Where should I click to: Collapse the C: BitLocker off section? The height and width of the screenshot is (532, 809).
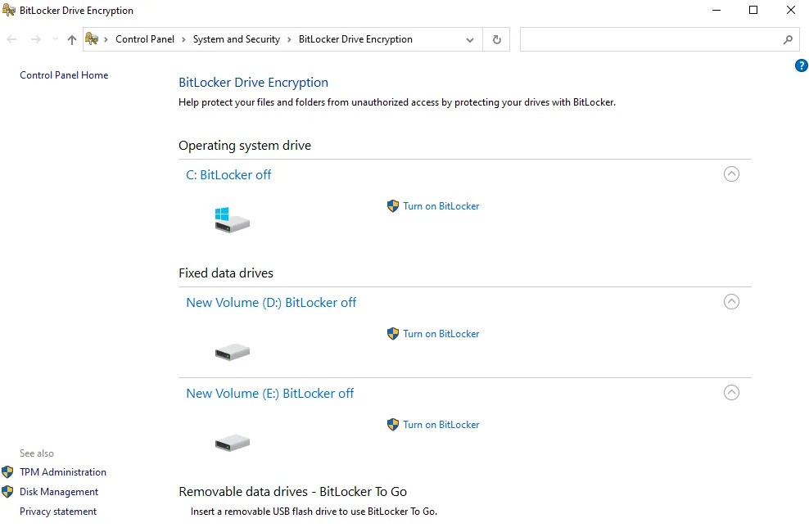click(731, 174)
